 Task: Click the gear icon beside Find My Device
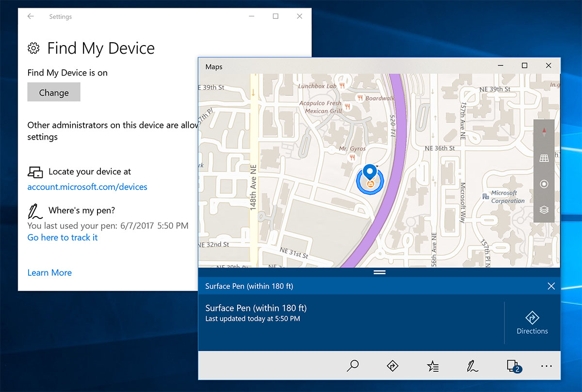33,48
